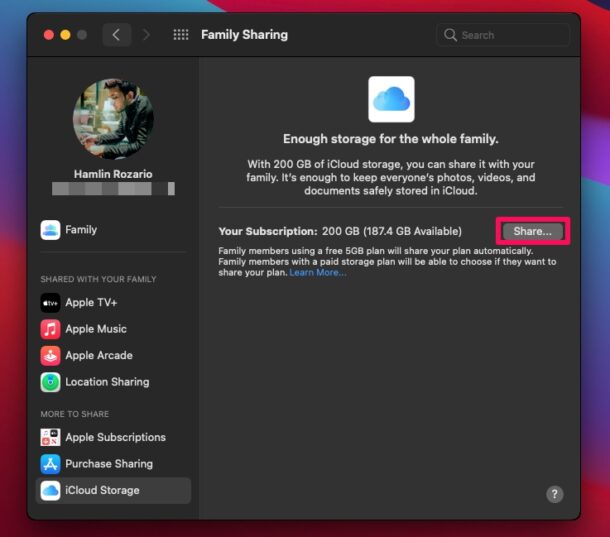Image resolution: width=610 pixels, height=537 pixels.
Task: Click the 'Your Subscription:' label
Action: click(x=268, y=232)
